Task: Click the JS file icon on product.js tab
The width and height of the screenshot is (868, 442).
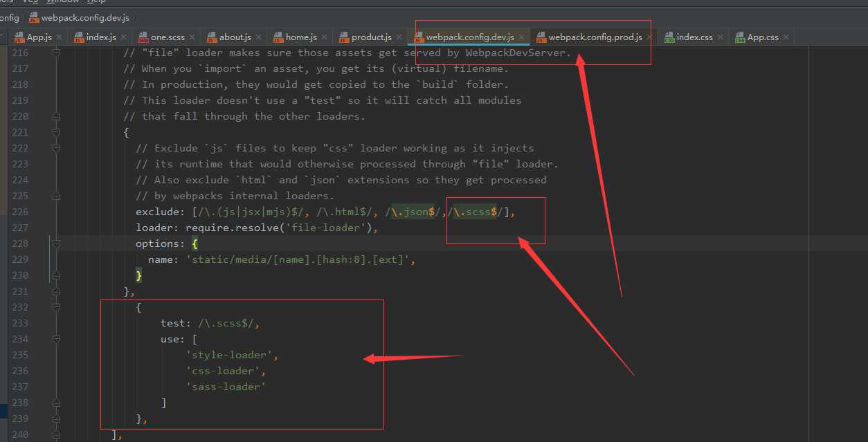Action: click(344, 37)
